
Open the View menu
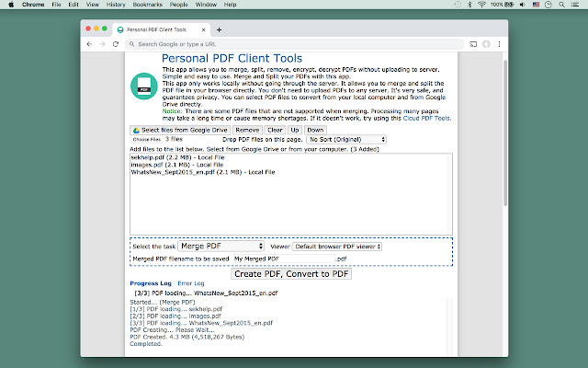click(92, 5)
